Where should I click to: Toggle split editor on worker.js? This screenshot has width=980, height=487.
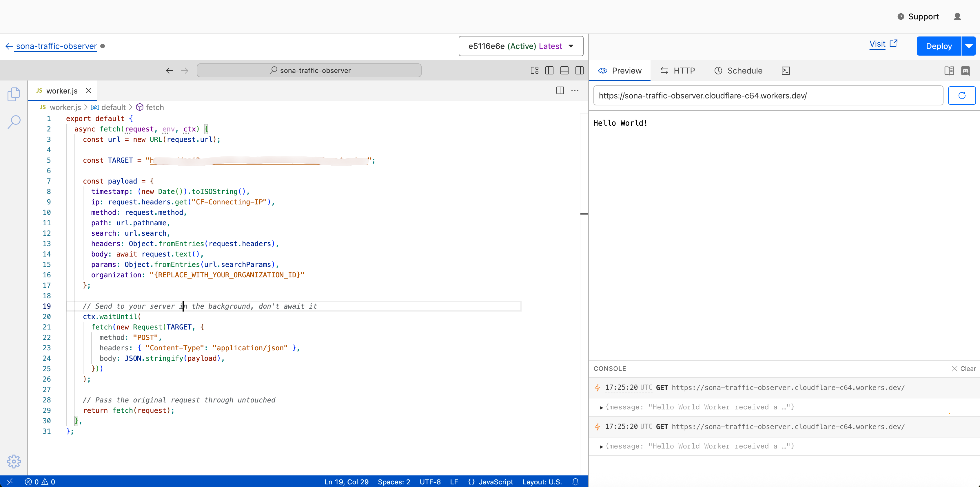tap(560, 91)
